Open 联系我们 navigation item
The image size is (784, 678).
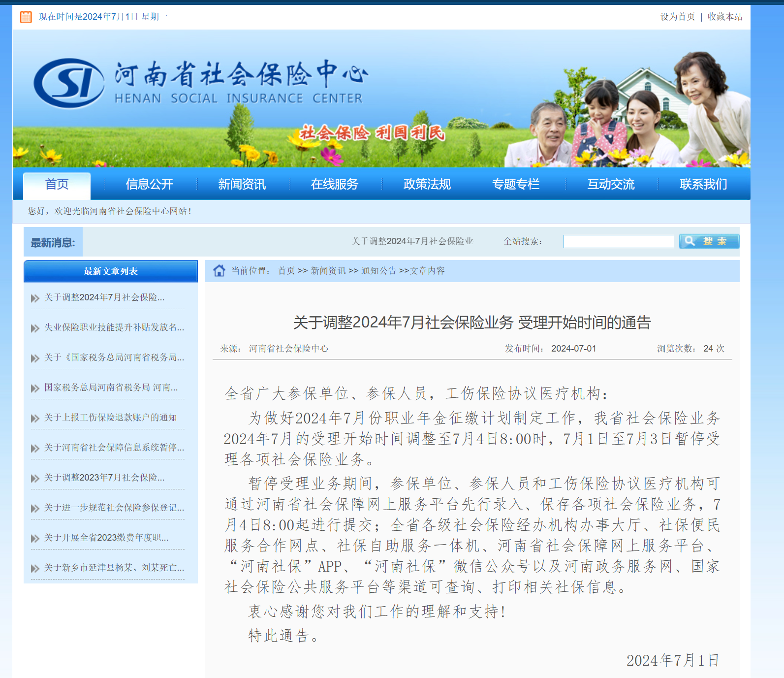pyautogui.click(x=703, y=185)
